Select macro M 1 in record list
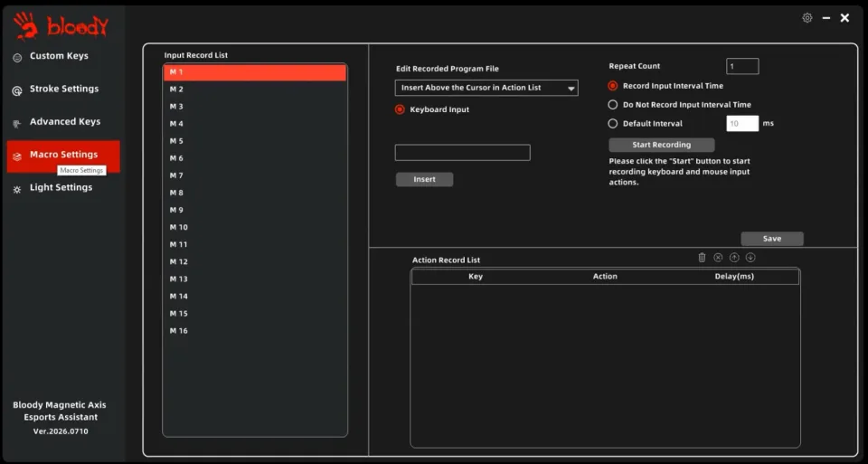Image resolution: width=868 pixels, height=464 pixels. (255, 72)
